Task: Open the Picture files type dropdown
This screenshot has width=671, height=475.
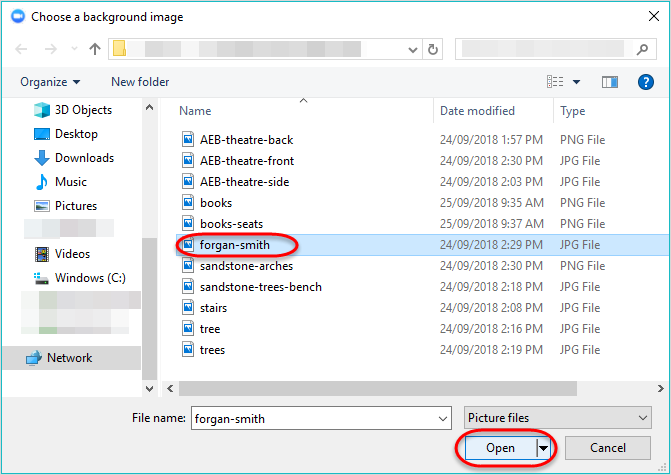Action: (558, 418)
